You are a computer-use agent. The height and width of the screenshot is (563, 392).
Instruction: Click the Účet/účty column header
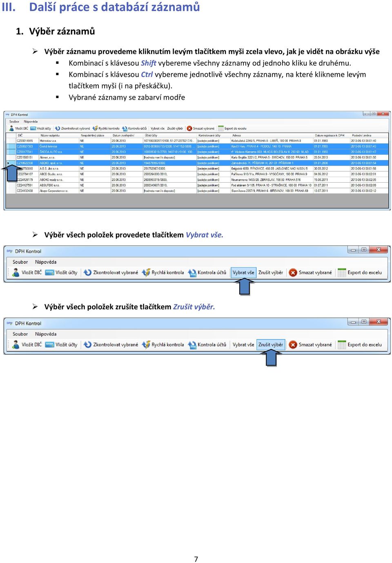point(170,135)
